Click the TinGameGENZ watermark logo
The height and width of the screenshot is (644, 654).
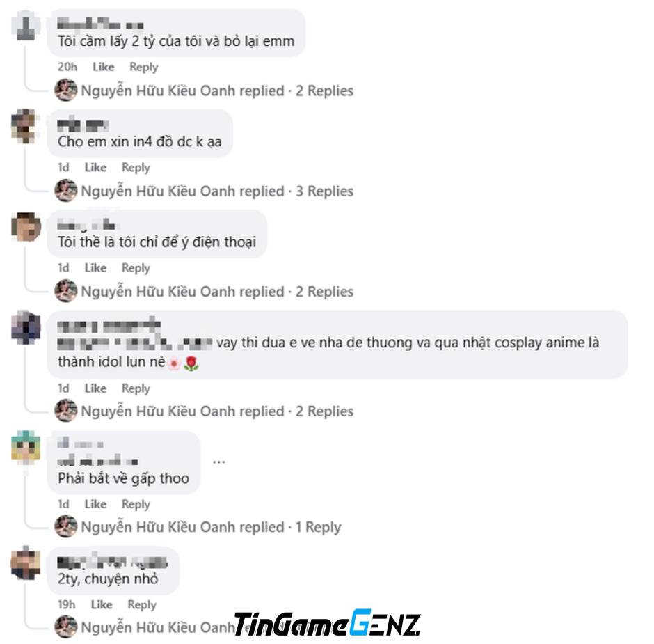pos(328,622)
